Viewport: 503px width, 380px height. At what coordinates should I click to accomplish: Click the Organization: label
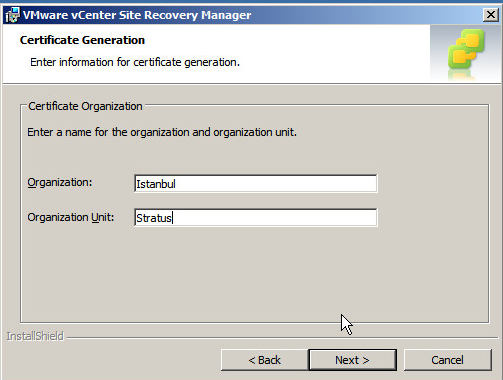click(x=60, y=183)
